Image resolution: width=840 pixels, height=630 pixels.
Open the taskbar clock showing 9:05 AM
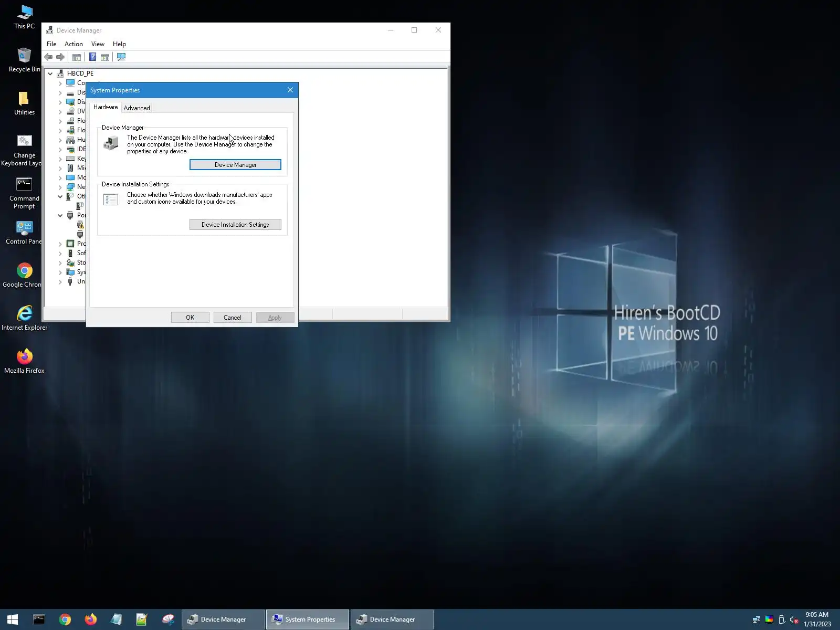coord(817,619)
